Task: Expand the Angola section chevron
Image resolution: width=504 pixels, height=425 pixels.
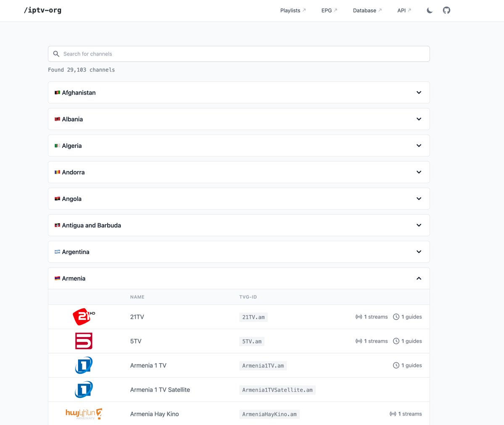Action: pos(419,199)
